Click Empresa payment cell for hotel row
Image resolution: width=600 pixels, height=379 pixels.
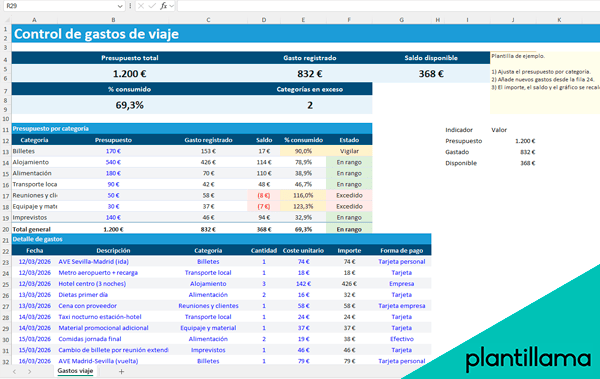[401, 284]
